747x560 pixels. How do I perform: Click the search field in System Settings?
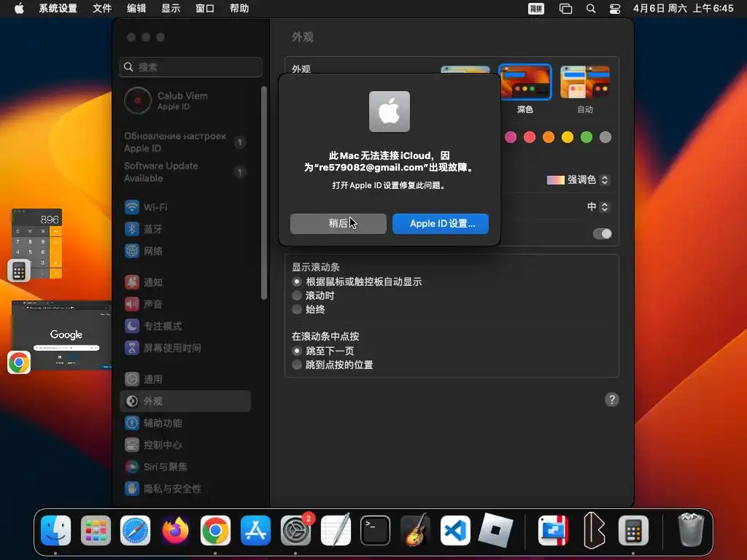point(190,67)
